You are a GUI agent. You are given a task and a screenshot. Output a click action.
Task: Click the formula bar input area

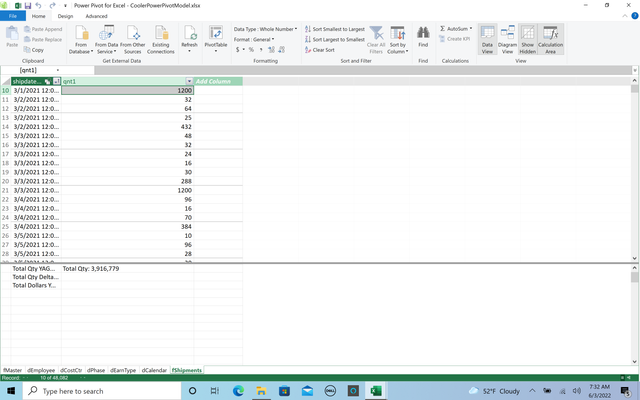click(x=362, y=70)
